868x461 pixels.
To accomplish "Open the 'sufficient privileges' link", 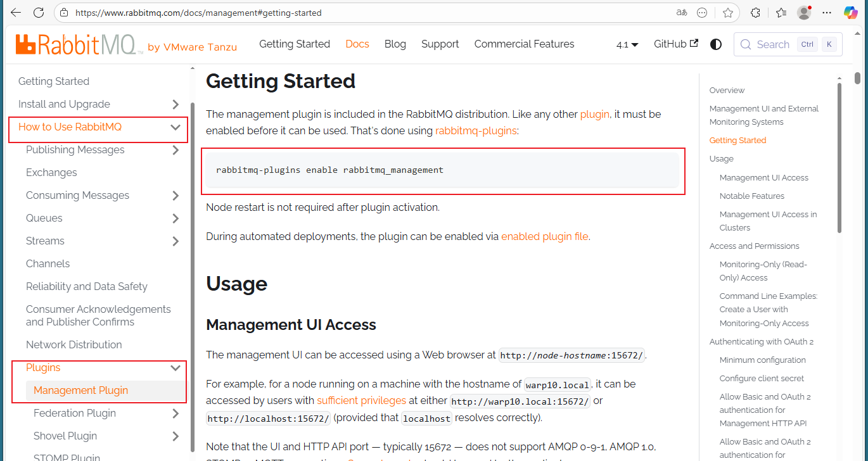I will coord(361,400).
